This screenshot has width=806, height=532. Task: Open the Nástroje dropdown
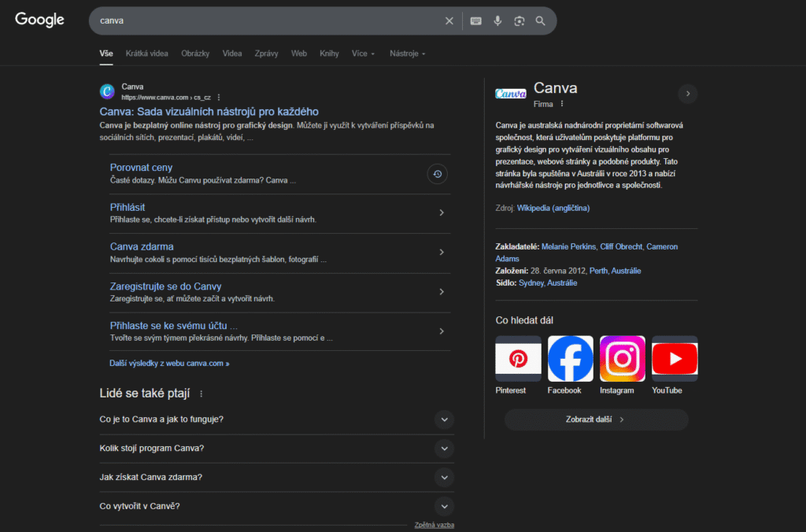coord(408,54)
